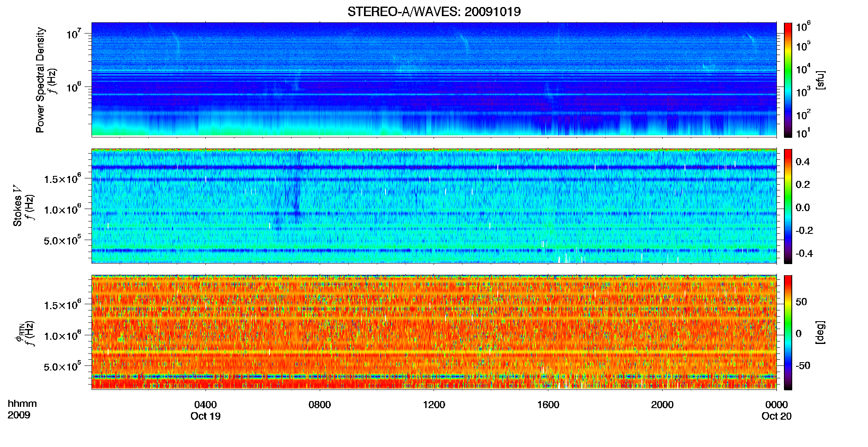The width and height of the screenshot is (868, 447).
Task: Click the Oct 19 date label
Action: (x=205, y=416)
